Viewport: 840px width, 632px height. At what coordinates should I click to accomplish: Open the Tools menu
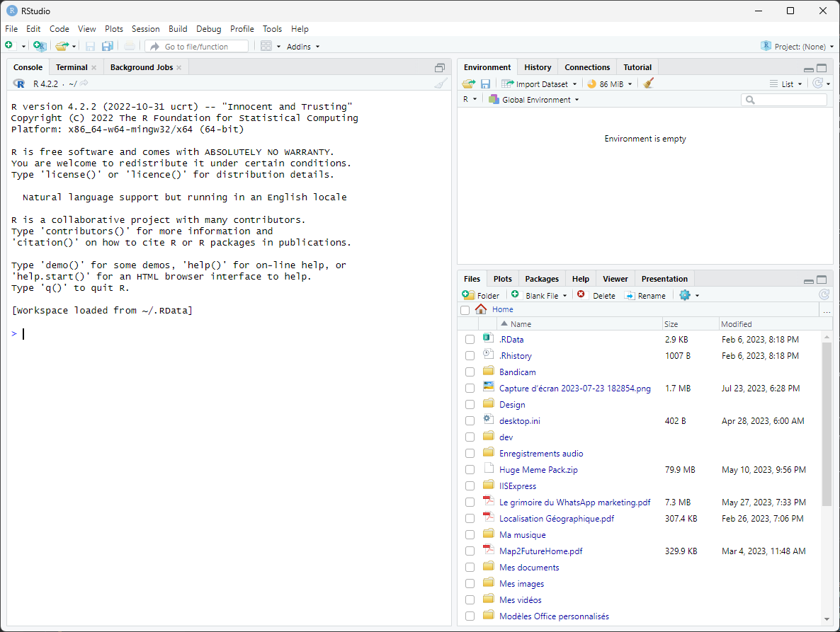272,29
